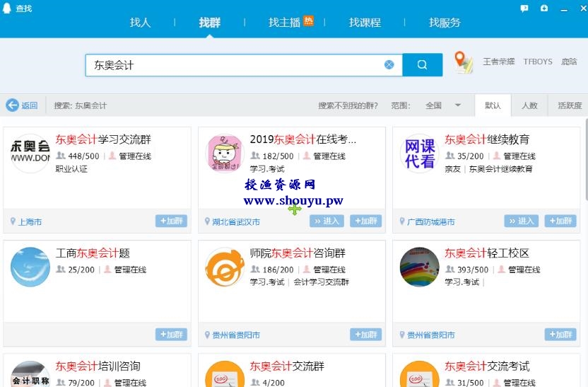
Task: Click the 职业认证 category label
Action: coord(71,169)
